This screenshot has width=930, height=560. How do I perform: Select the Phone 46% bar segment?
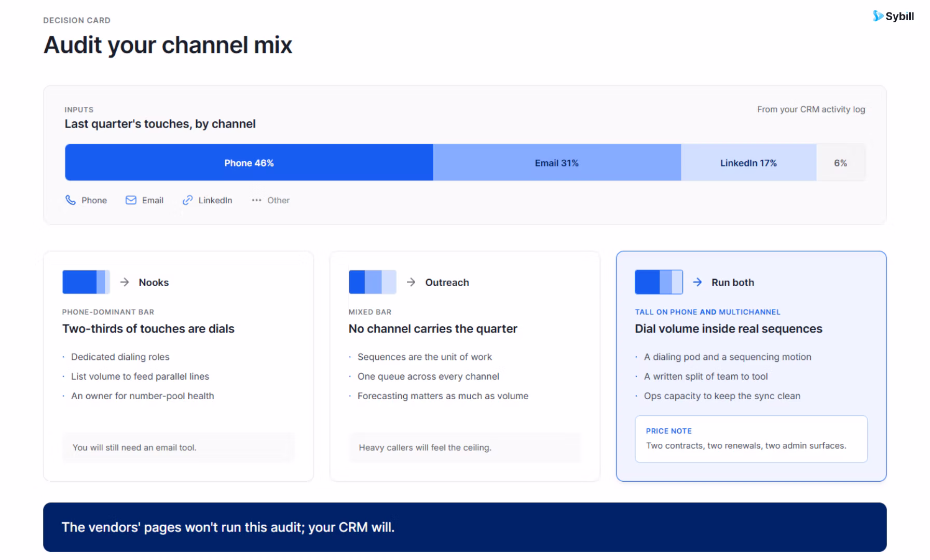249,163
